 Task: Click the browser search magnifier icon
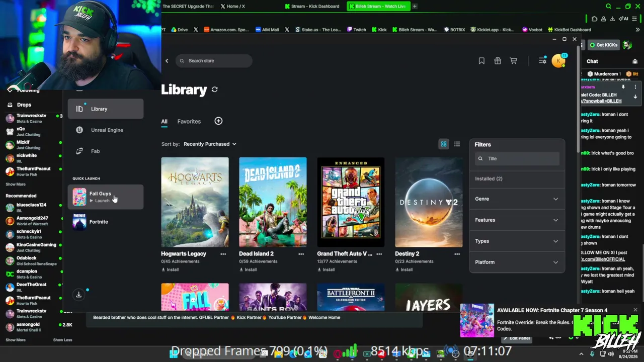[608, 7]
